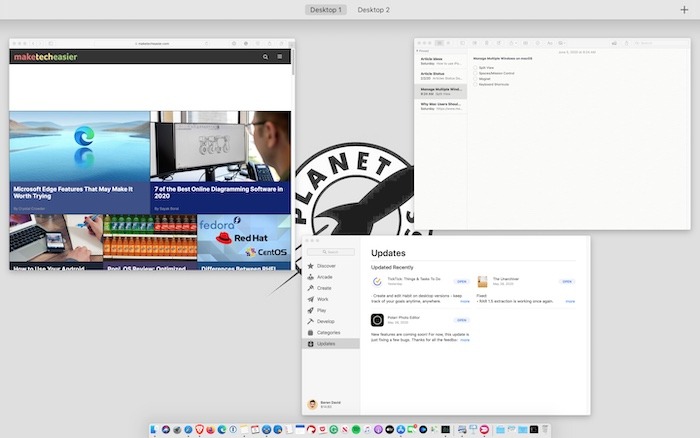Screen dimensions: 700x438
Task: Click the TickTick app icon
Action: tap(377, 281)
